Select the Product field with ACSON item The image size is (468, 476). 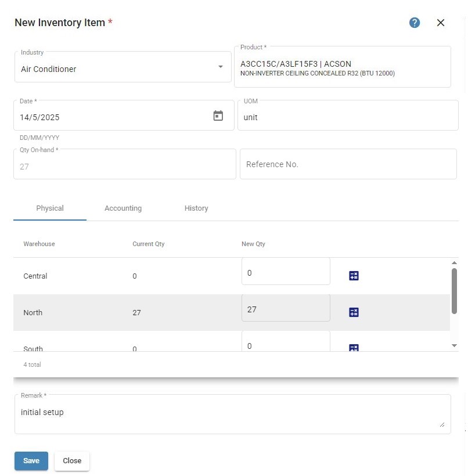click(342, 67)
